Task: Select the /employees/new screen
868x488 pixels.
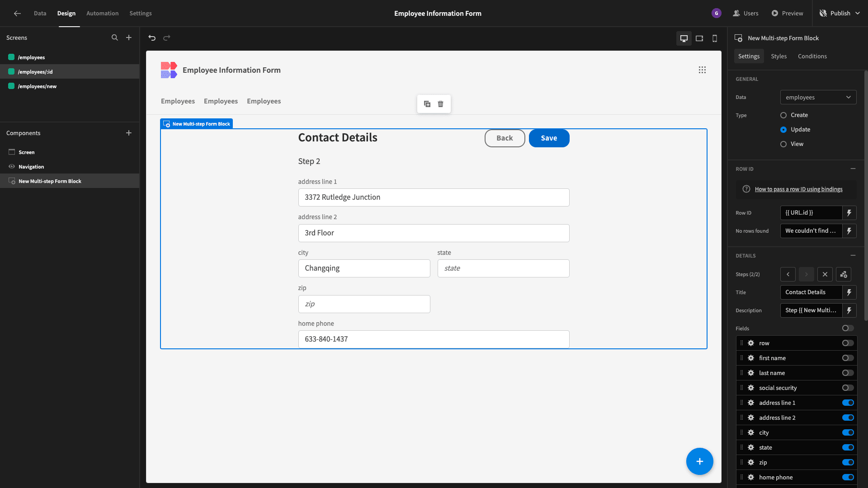Action: click(70, 86)
